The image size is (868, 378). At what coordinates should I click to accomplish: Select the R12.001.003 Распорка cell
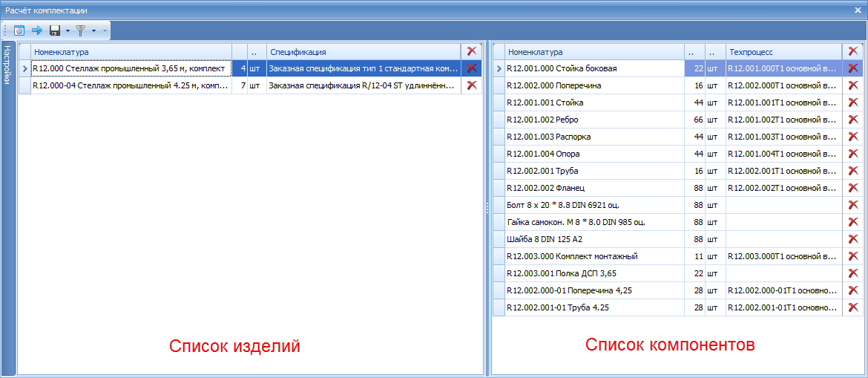coord(594,137)
